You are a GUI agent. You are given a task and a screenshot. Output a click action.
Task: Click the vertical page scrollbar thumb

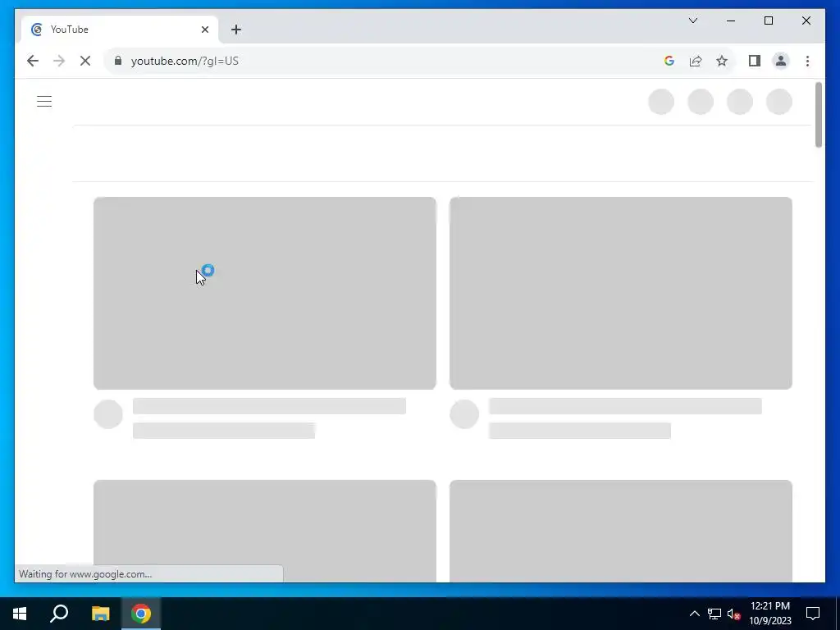pyautogui.click(x=818, y=115)
